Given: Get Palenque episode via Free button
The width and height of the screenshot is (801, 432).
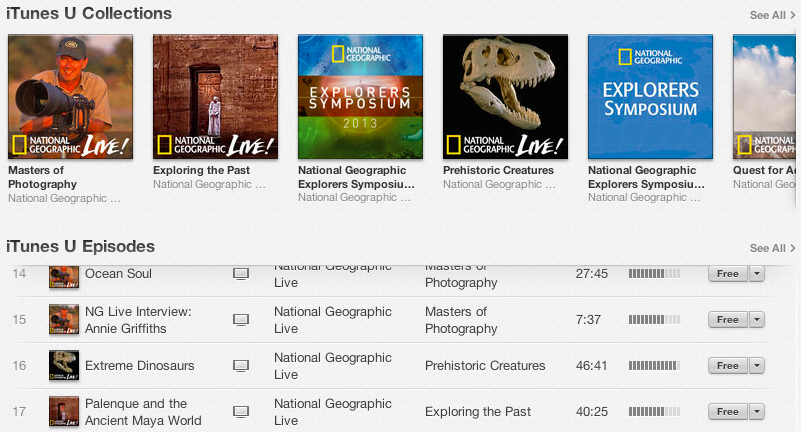Looking at the screenshot, I should point(727,411).
